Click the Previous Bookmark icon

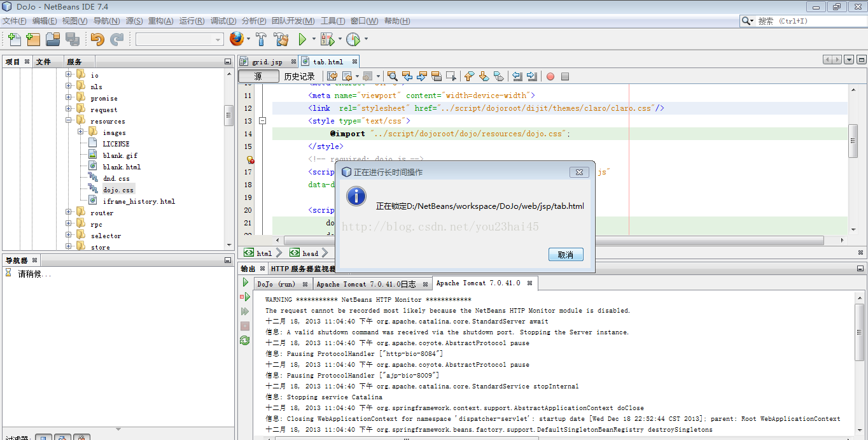tap(470, 76)
